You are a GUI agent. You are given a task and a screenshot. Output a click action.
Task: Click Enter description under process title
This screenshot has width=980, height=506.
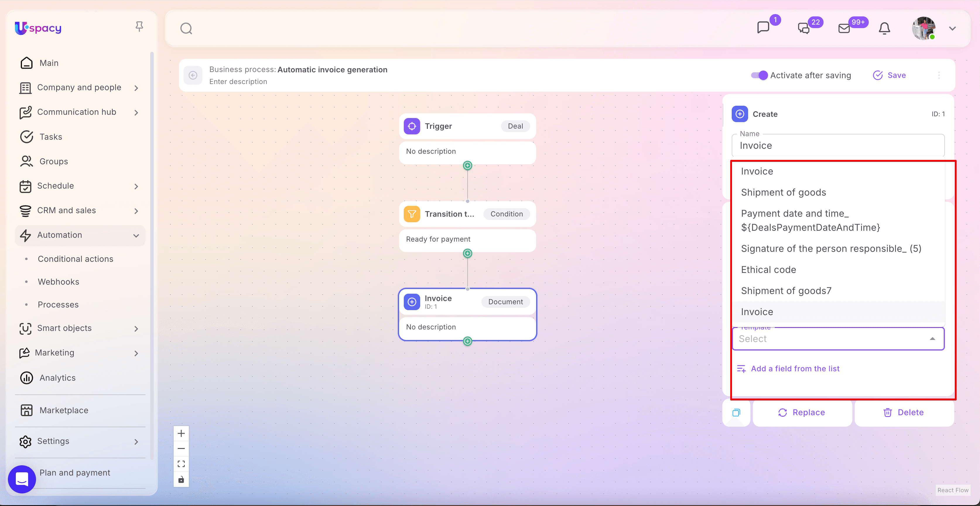tap(238, 81)
